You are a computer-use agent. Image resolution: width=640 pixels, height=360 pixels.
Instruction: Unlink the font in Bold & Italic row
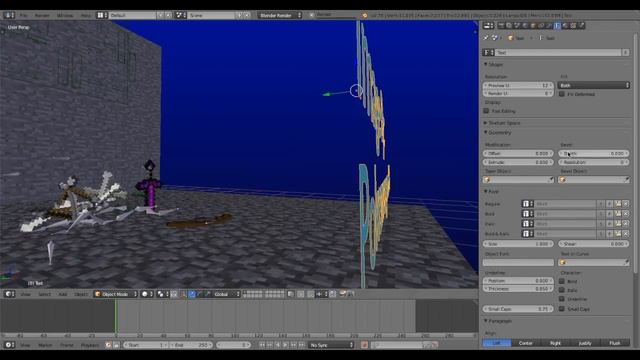click(625, 234)
